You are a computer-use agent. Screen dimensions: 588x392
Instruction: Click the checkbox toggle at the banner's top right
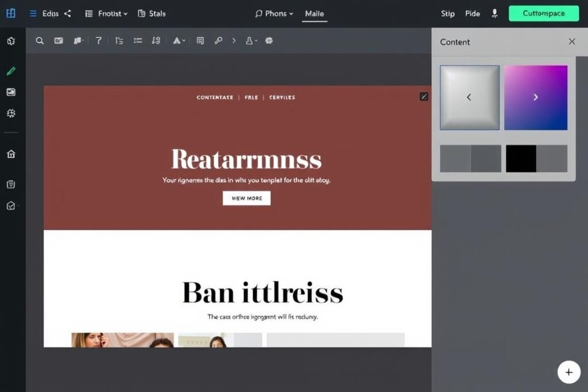(423, 96)
